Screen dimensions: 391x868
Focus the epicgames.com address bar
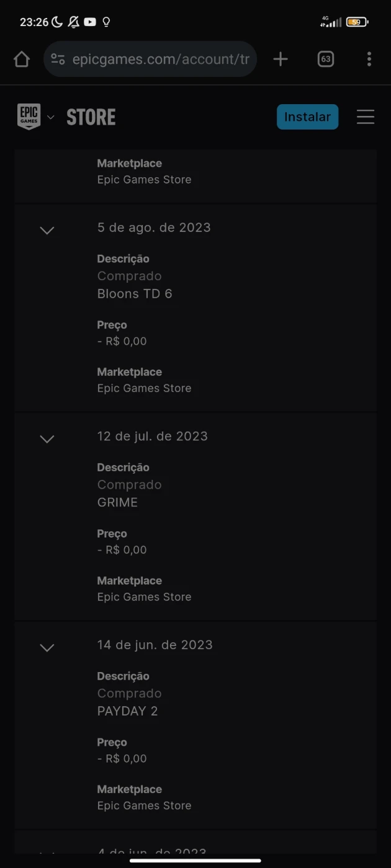(160, 59)
